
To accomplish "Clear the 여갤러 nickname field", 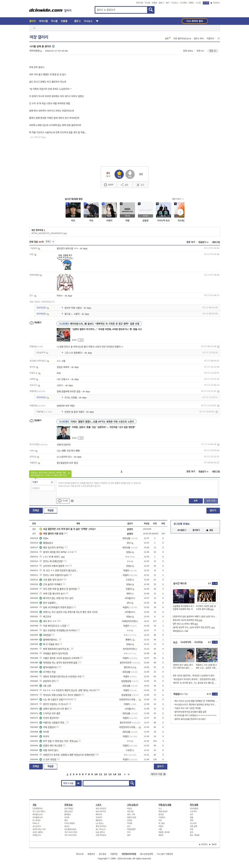I will [52, 482].
